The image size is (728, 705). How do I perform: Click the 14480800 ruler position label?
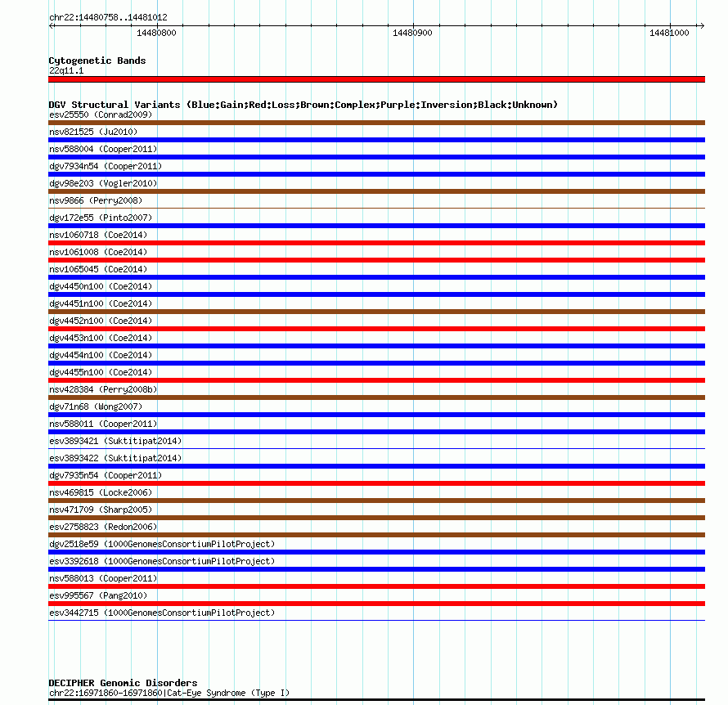156,33
